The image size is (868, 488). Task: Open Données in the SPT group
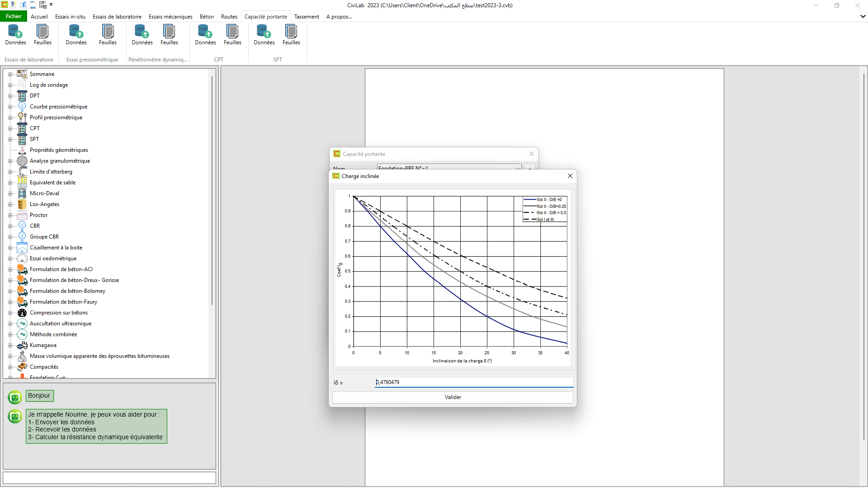(x=264, y=35)
